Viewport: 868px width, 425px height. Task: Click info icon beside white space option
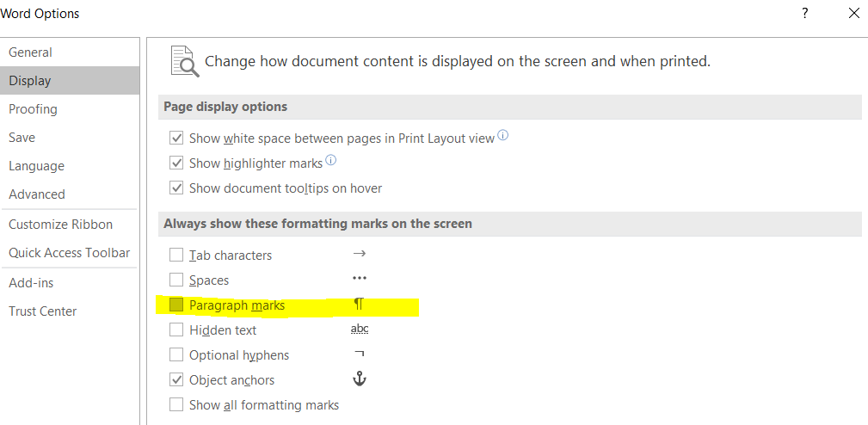(x=502, y=135)
